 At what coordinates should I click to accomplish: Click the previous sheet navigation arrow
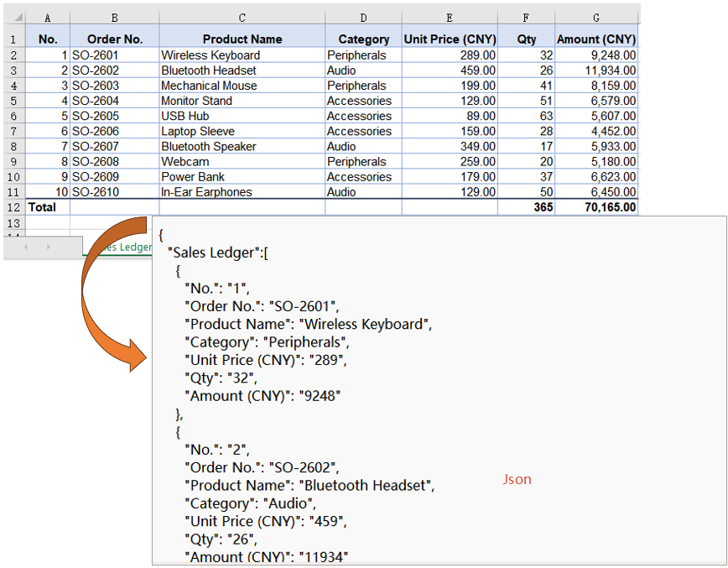point(26,247)
